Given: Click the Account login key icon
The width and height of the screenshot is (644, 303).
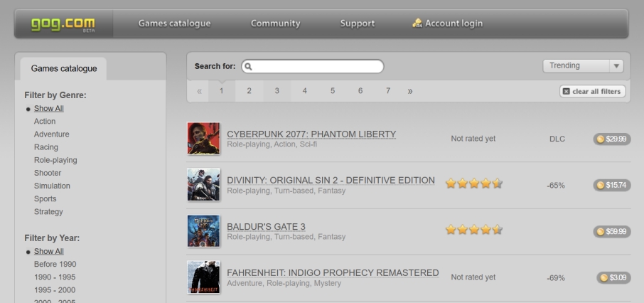Looking at the screenshot, I should click(417, 23).
